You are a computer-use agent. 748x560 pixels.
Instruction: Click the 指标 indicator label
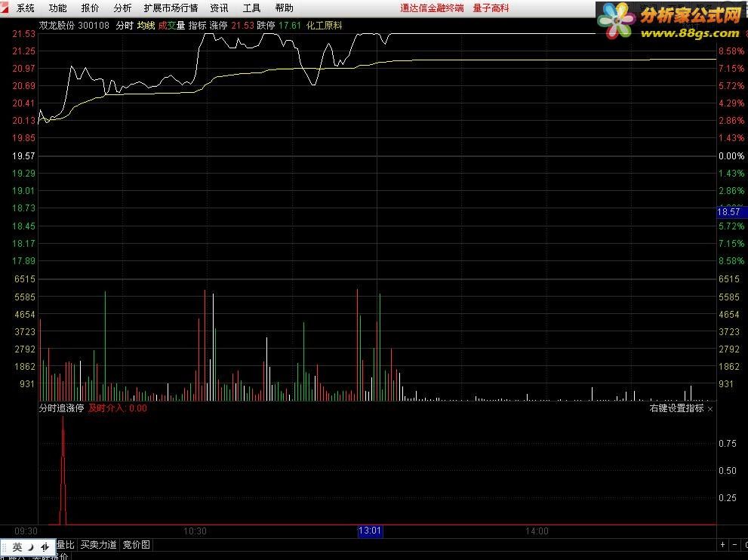pos(197,26)
